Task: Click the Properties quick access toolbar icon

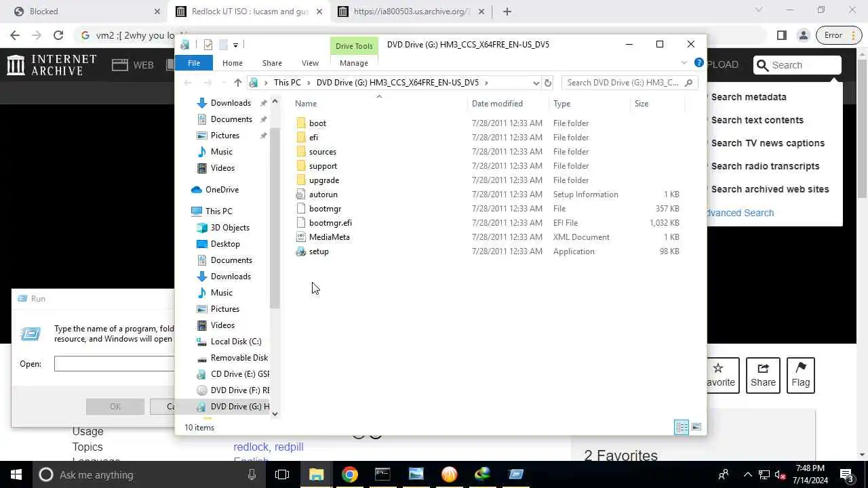Action: (208, 45)
